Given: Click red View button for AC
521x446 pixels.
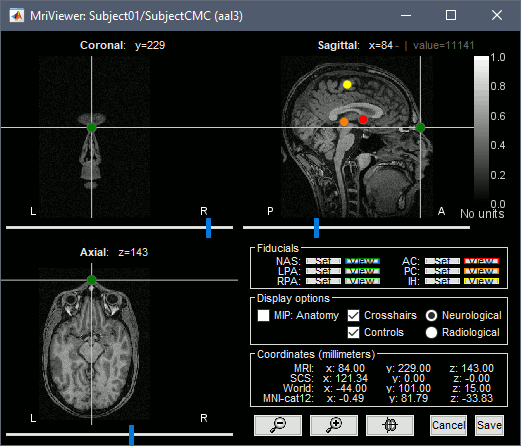Looking at the screenshot, I should 481,261.
